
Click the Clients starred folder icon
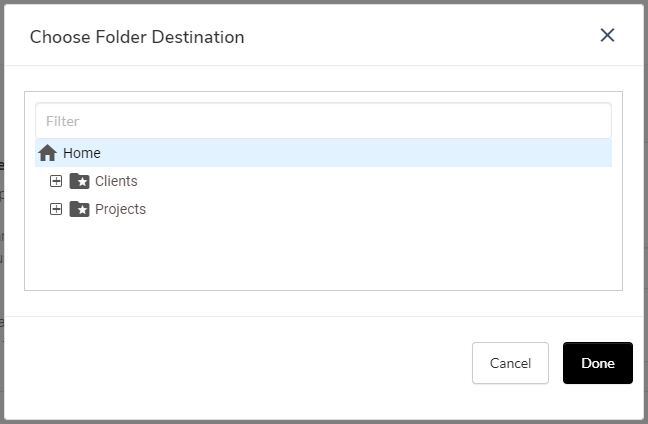click(x=79, y=181)
